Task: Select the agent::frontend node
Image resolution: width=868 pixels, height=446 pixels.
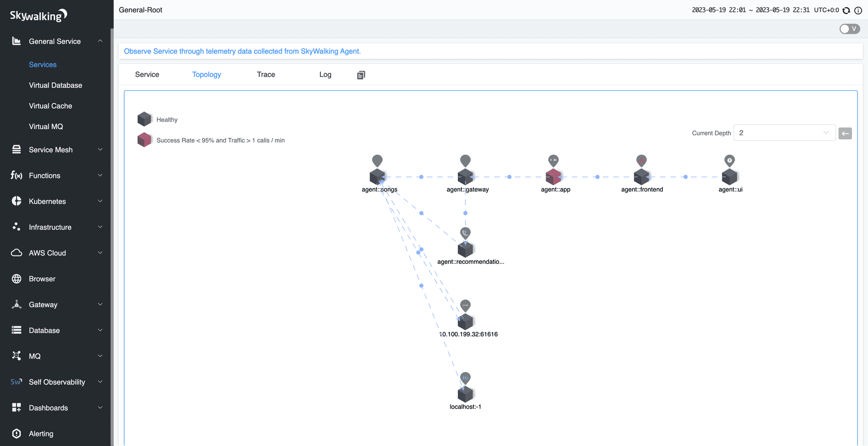Action: (641, 177)
